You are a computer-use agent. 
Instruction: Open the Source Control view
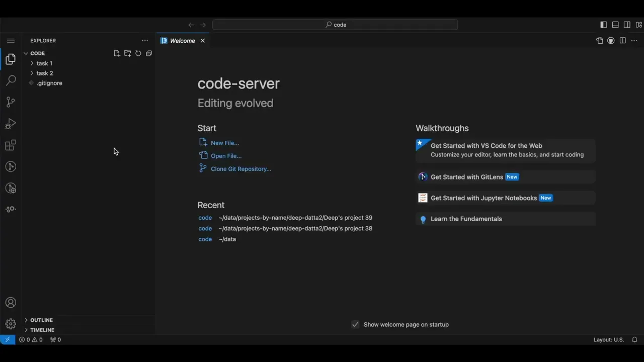(11, 102)
